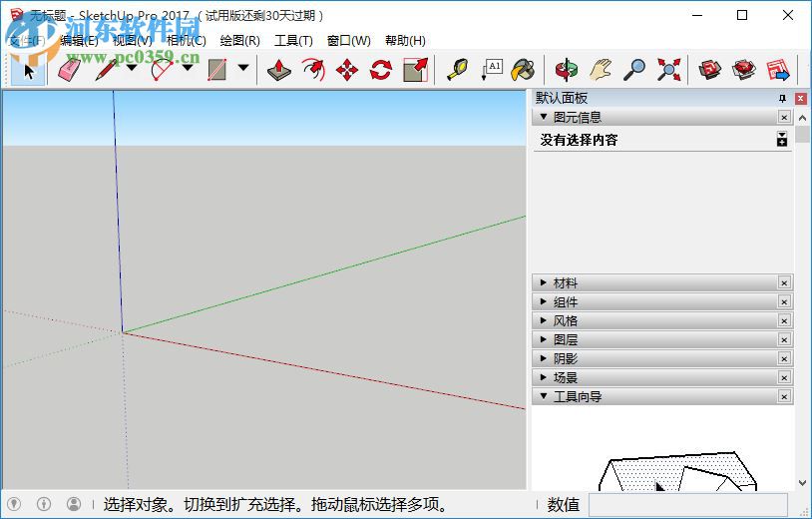
Task: Close the 组件 panel section
Action: [784, 302]
